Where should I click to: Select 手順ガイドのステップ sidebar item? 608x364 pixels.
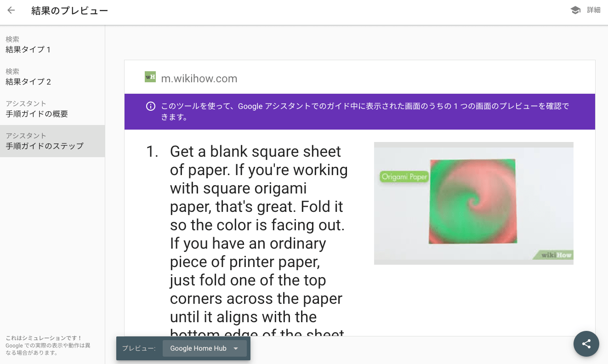pos(45,141)
